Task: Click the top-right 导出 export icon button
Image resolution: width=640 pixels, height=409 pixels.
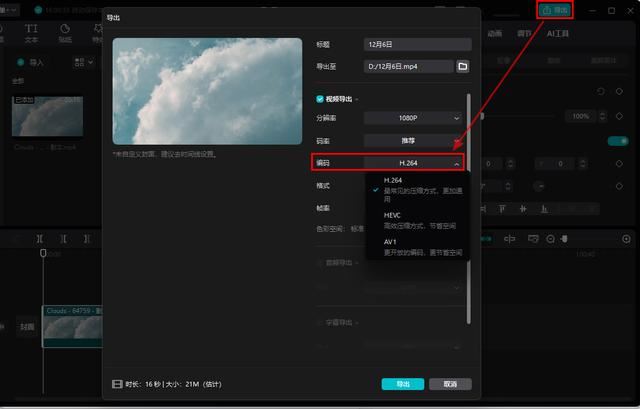Action: (555, 10)
